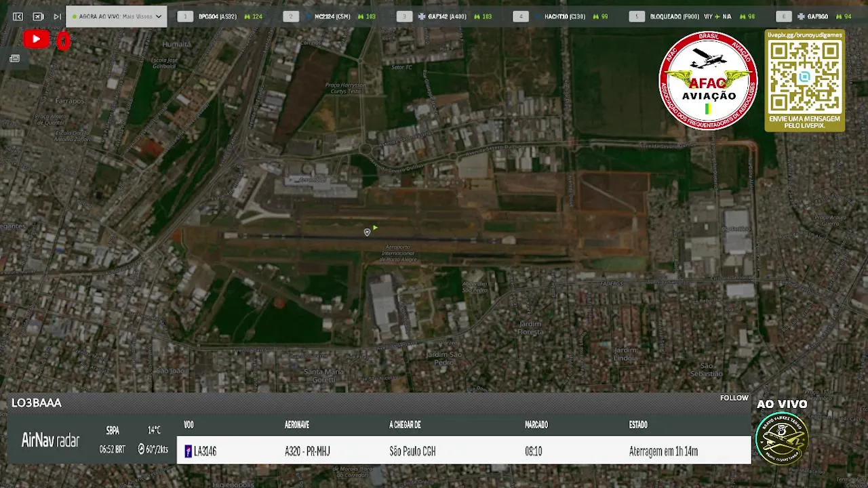The width and height of the screenshot is (868, 488).
Task: Click the airport location pin marker on runway
Action: pyautogui.click(x=367, y=232)
